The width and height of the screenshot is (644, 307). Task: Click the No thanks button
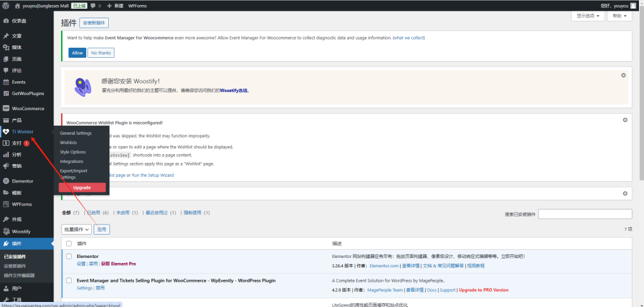101,53
